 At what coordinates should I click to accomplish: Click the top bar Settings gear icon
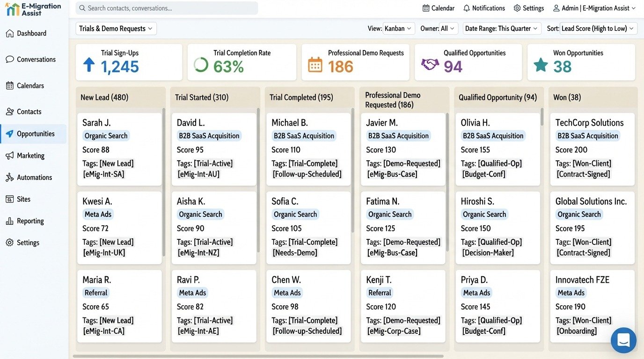517,8
